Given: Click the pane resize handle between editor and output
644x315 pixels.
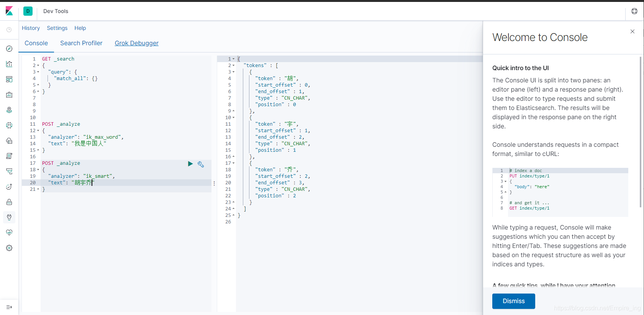Looking at the screenshot, I should tap(214, 183).
